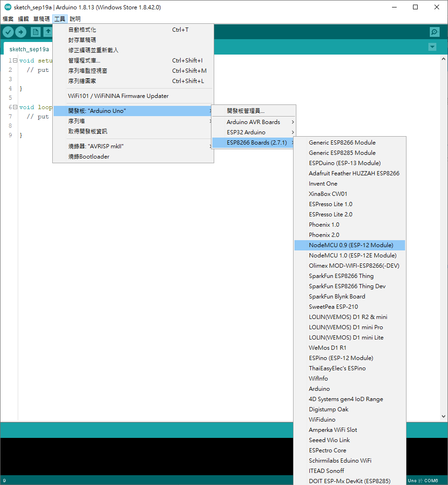Collapse the void loop code fold marker
The height and width of the screenshot is (485, 448).
point(15,107)
